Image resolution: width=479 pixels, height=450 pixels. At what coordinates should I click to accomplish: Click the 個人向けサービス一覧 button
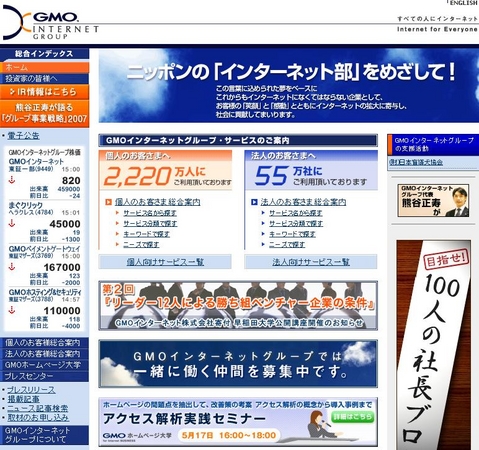point(165,262)
